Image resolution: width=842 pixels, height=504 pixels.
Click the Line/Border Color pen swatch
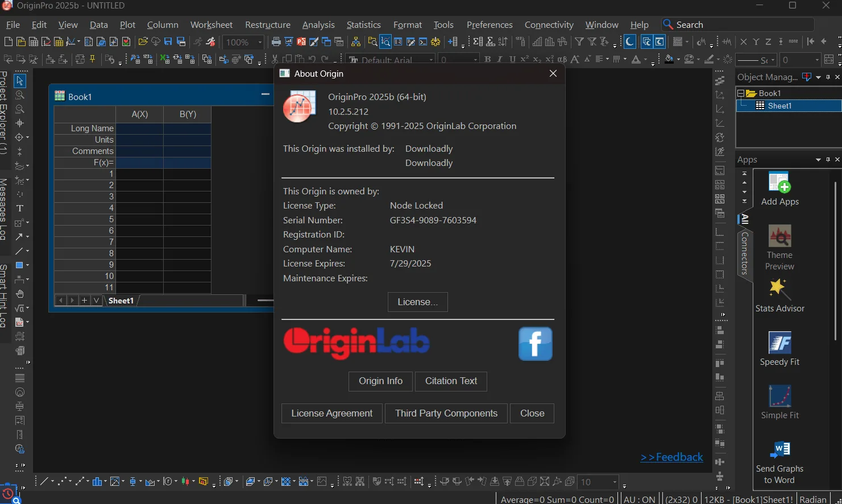(x=709, y=60)
